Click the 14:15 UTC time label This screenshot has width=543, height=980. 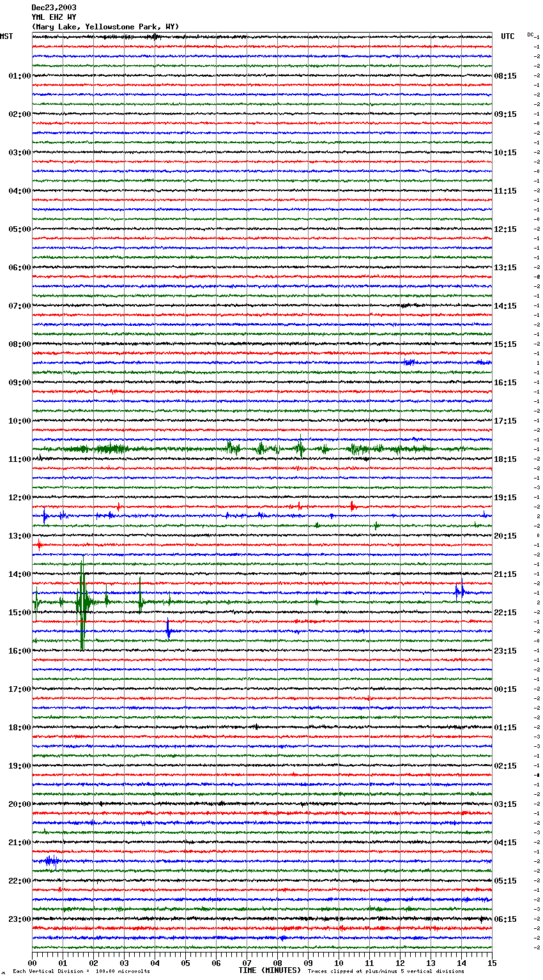(505, 306)
